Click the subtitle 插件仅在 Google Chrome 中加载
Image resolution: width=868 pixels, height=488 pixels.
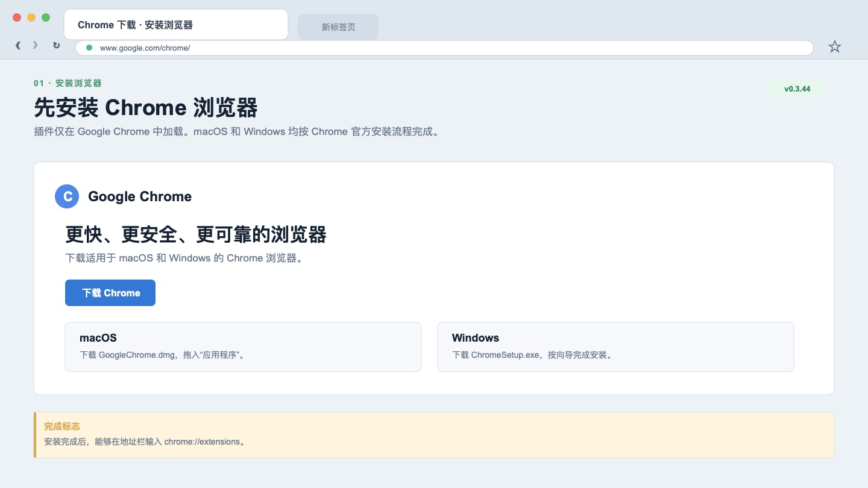pos(112,131)
